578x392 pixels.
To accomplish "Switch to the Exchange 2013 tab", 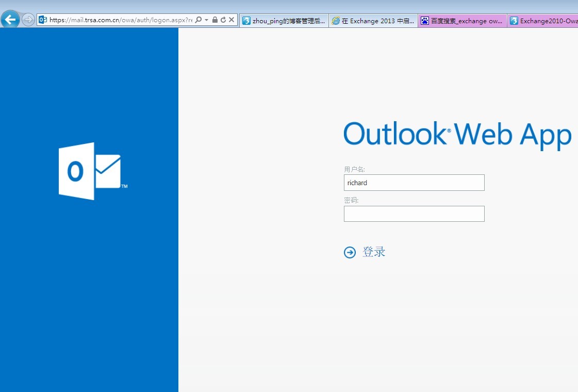I will click(373, 21).
